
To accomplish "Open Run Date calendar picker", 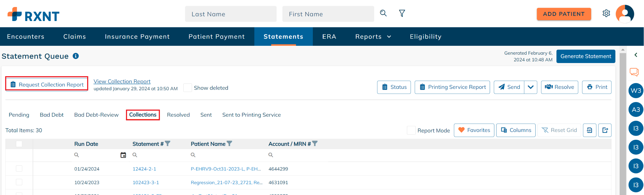I will click(x=123, y=155).
